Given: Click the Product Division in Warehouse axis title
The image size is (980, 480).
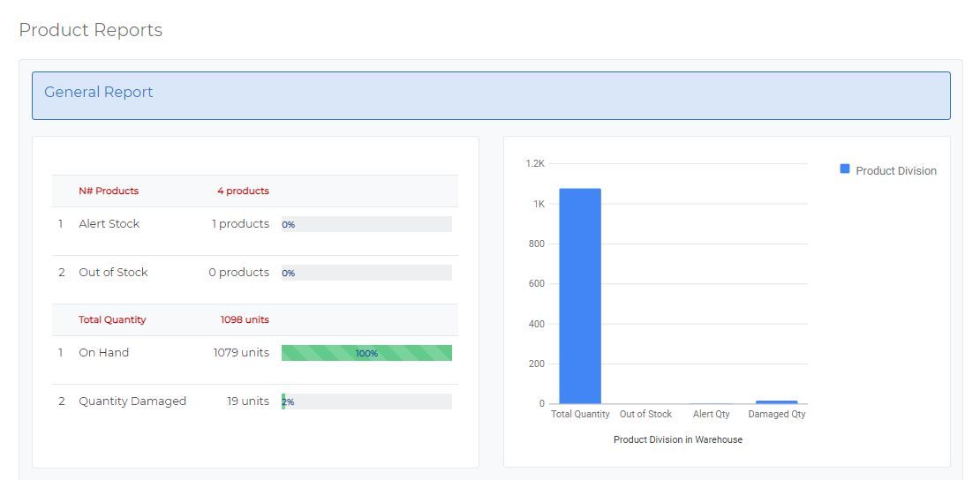Looking at the screenshot, I should 678,439.
